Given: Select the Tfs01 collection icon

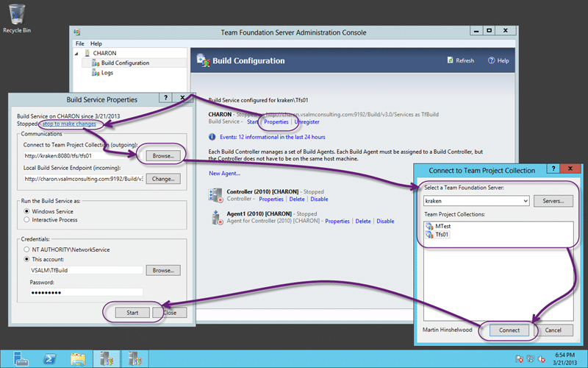Looking at the screenshot, I should coord(429,235).
